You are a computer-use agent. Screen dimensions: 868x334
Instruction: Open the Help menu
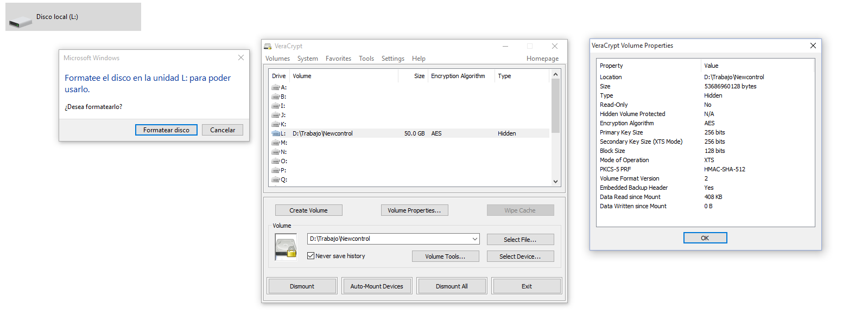tap(419, 59)
